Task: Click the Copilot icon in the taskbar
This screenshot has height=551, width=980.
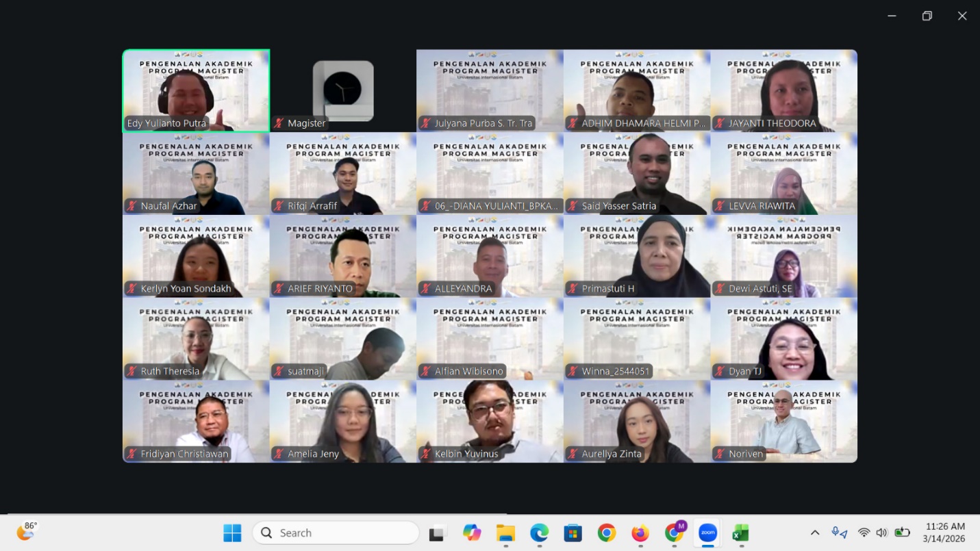Action: (x=472, y=533)
